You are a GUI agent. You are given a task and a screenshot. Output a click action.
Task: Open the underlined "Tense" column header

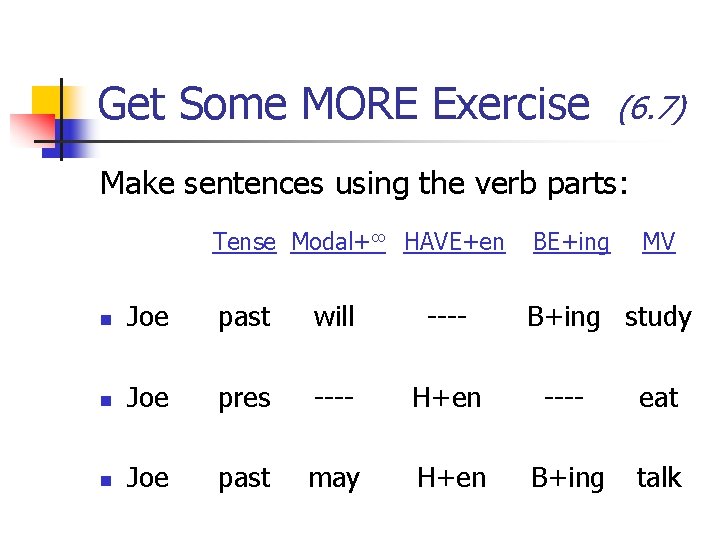pos(244,242)
